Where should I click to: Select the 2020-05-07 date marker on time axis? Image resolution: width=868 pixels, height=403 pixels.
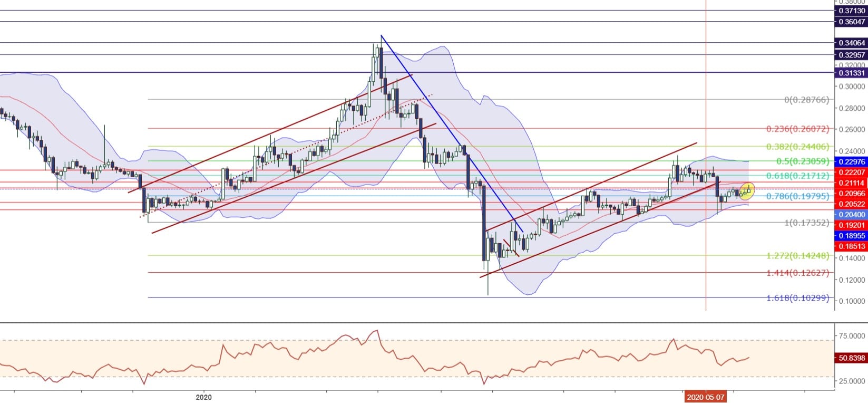point(706,397)
